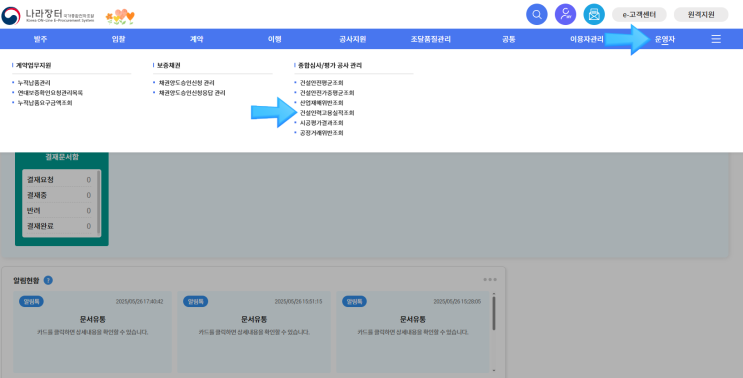Open the 공통 top menu
The width and height of the screenshot is (743, 378).
click(x=508, y=39)
